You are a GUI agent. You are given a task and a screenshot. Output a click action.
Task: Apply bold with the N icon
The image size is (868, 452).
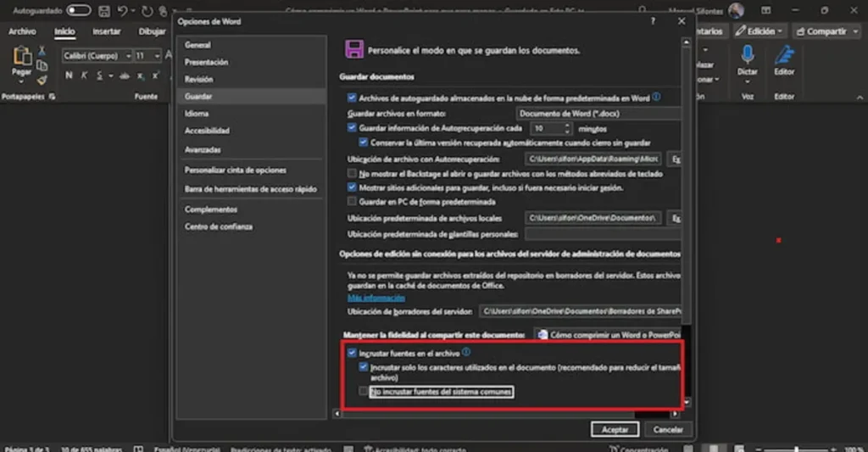pyautogui.click(x=69, y=75)
